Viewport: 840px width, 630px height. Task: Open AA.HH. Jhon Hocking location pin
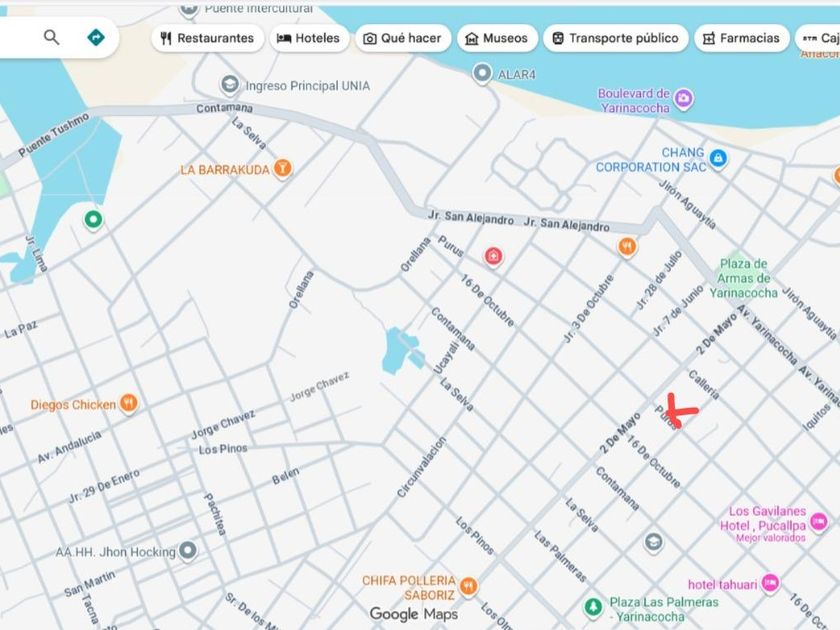[188, 550]
